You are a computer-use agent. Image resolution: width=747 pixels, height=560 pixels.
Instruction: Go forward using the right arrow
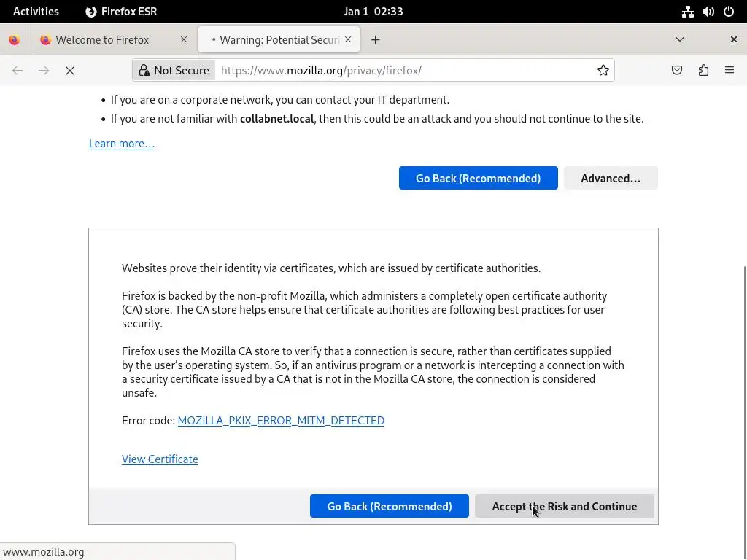tap(44, 71)
